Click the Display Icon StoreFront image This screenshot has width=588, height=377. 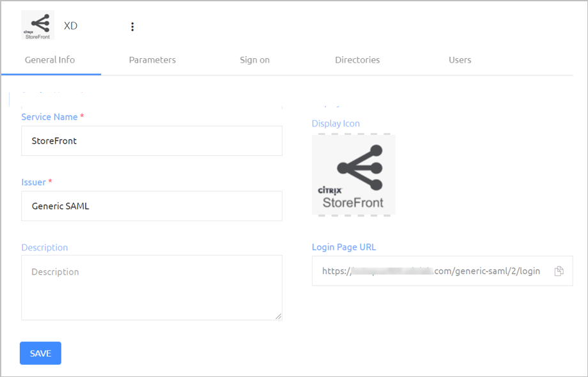click(x=353, y=175)
